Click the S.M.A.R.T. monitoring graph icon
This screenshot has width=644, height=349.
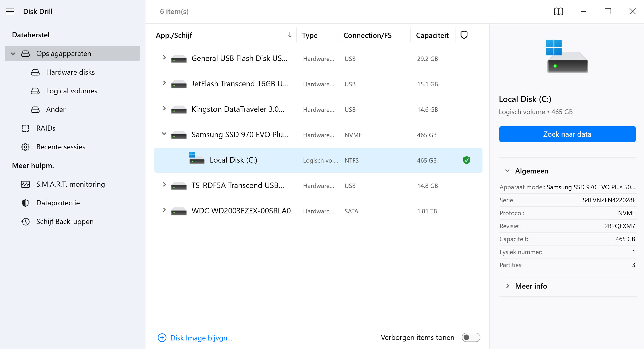(25, 184)
